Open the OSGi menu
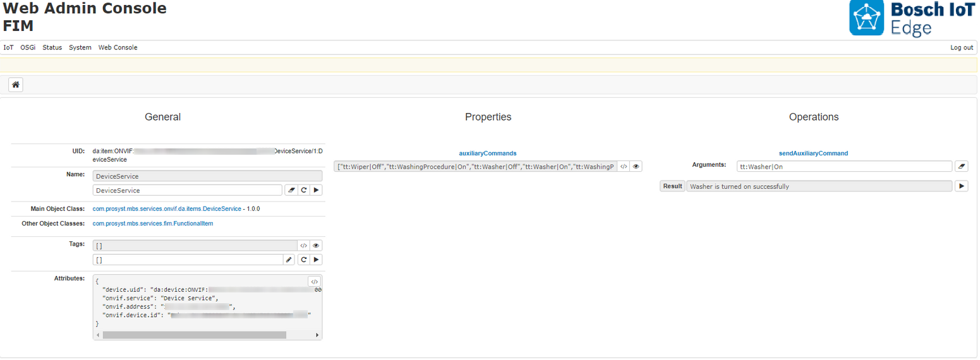 pyautogui.click(x=28, y=47)
